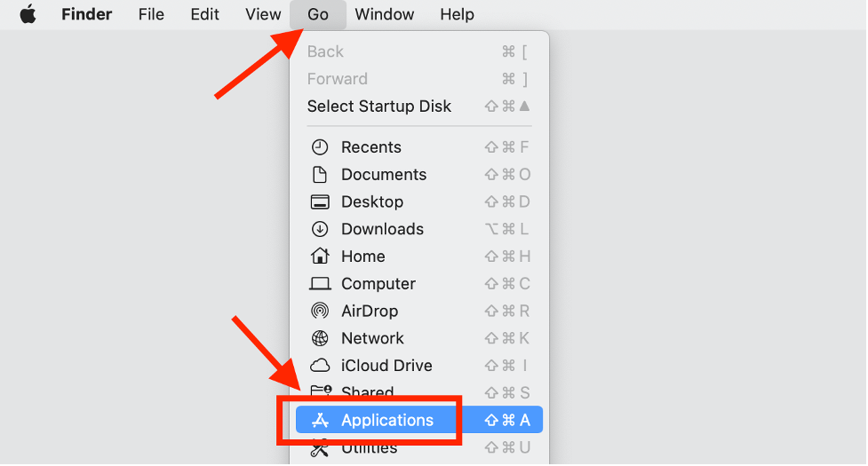Click the Apple logo menu

pos(28,14)
